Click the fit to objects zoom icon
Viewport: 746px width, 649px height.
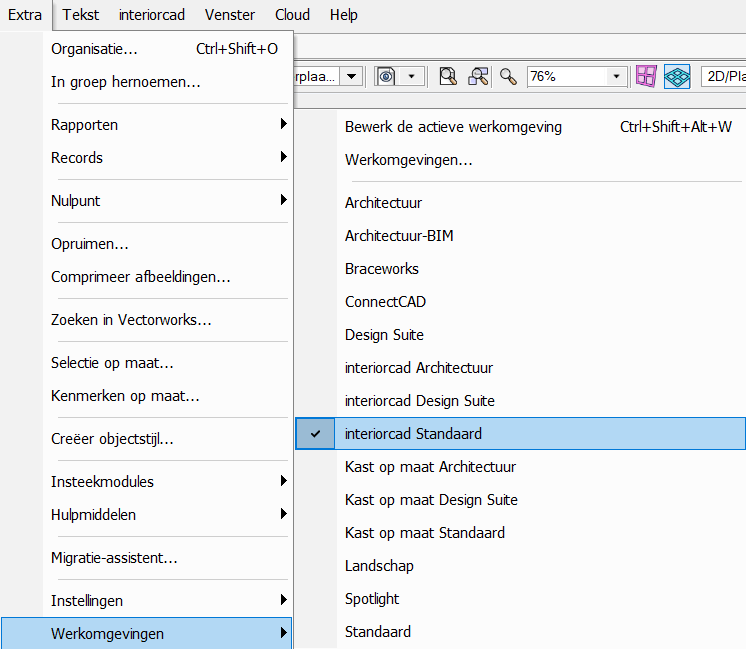click(478, 76)
